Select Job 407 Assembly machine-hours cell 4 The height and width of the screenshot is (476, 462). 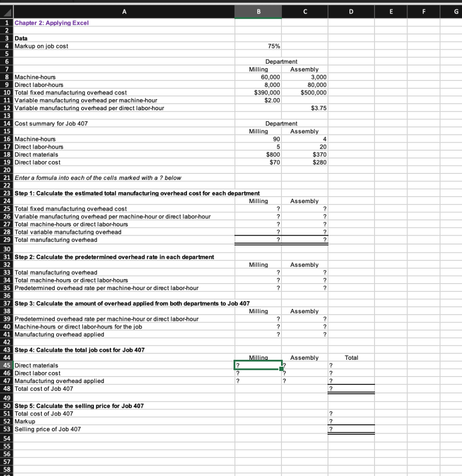pyautogui.click(x=305, y=139)
